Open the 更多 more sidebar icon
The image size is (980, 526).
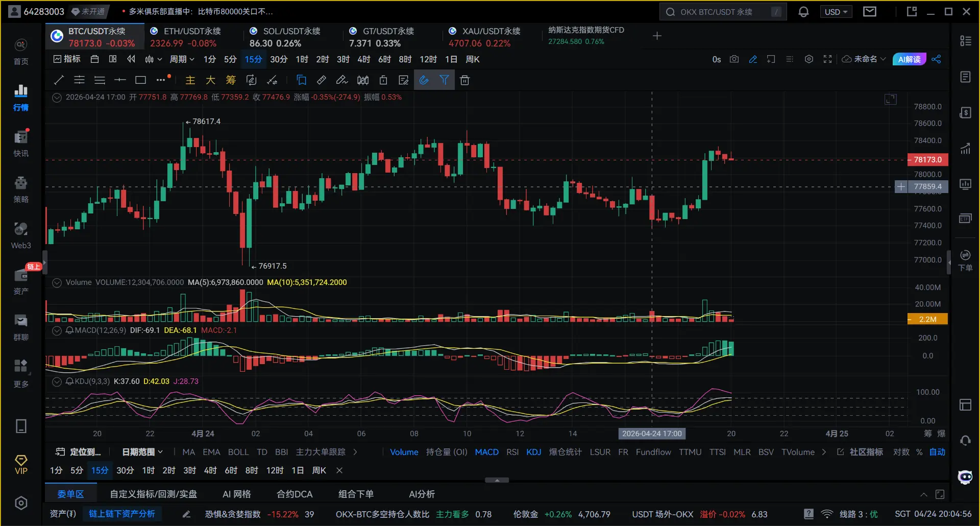[21, 373]
